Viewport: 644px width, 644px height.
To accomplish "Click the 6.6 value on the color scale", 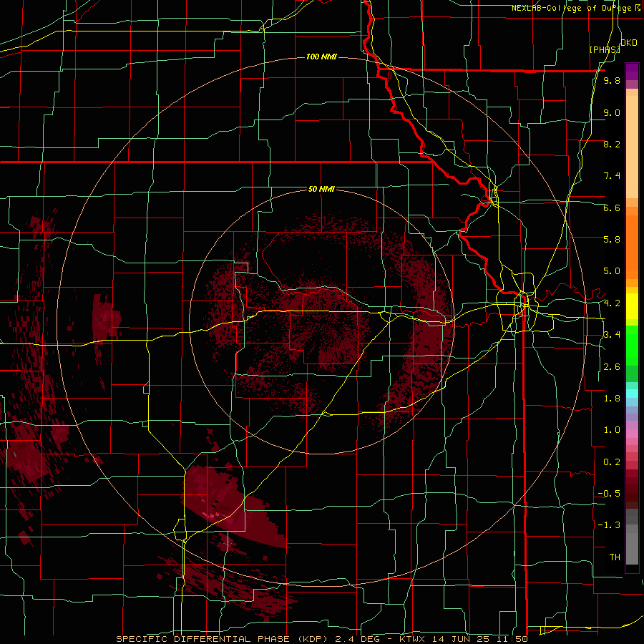I will 612,208.
